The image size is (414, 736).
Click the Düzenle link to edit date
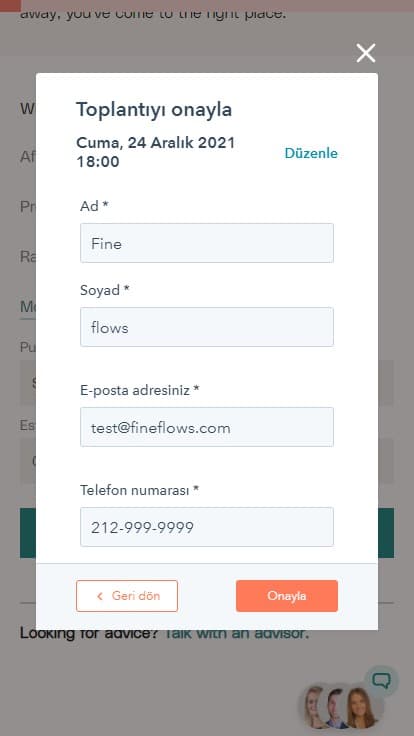[311, 153]
